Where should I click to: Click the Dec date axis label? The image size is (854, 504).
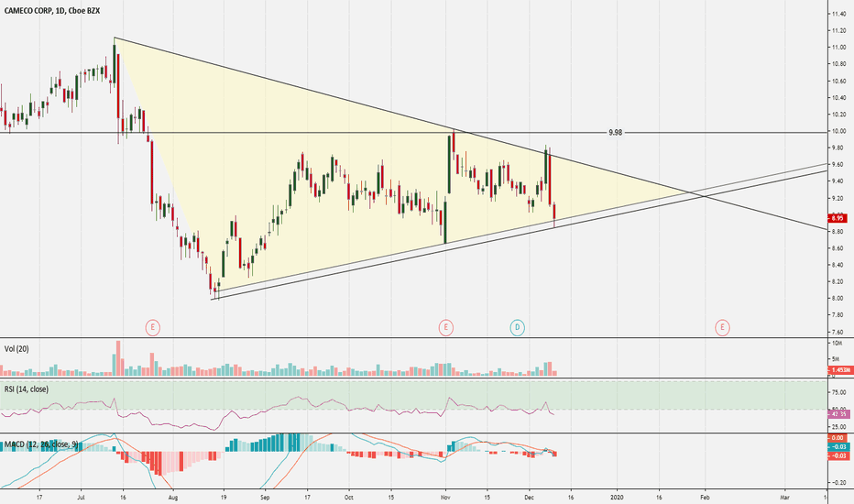pos(529,497)
